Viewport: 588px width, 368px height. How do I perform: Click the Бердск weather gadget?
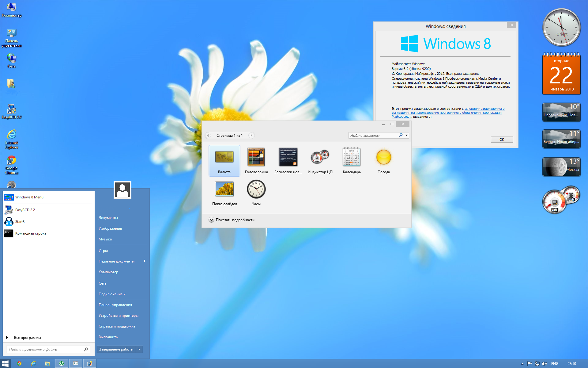pos(562,139)
